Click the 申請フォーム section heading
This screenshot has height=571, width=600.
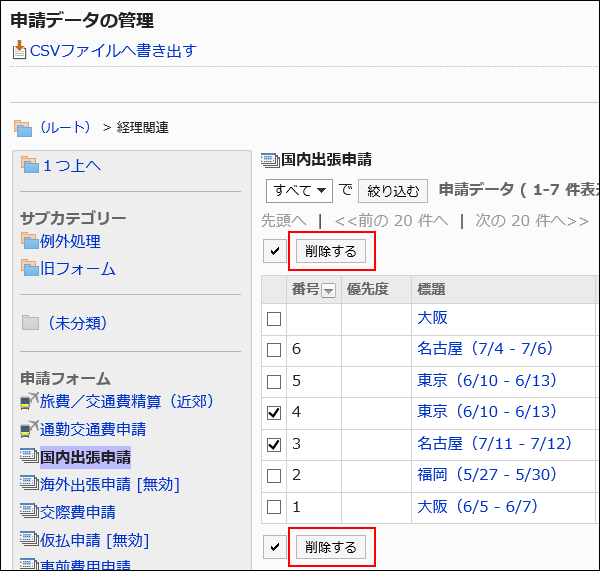(x=65, y=378)
